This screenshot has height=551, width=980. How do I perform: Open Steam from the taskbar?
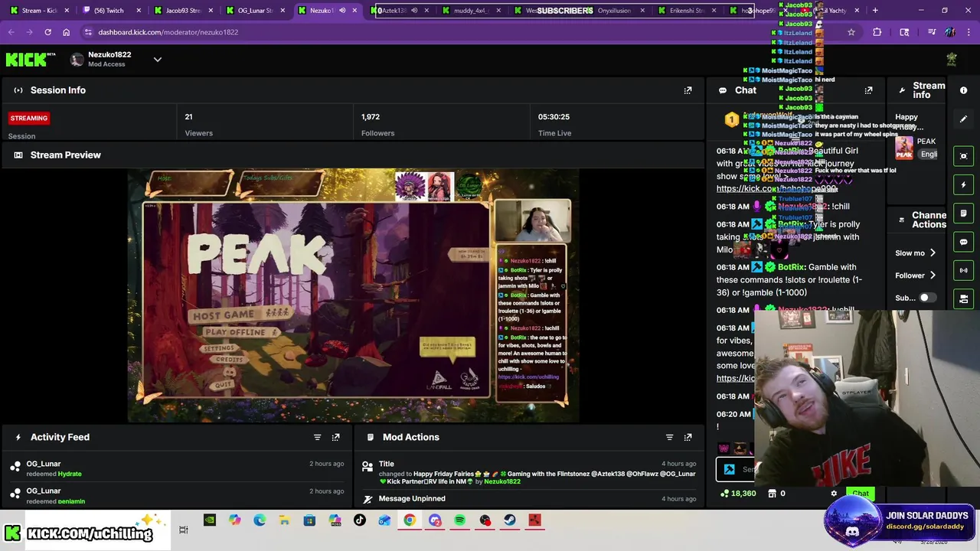coord(509,520)
